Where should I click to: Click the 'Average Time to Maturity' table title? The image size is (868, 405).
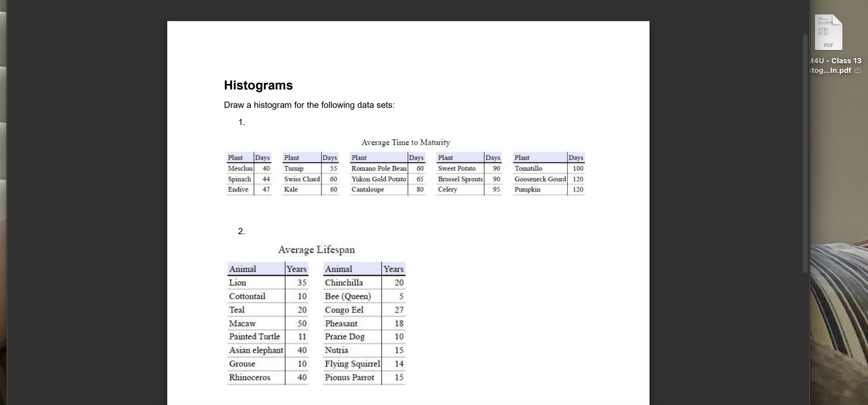(405, 142)
